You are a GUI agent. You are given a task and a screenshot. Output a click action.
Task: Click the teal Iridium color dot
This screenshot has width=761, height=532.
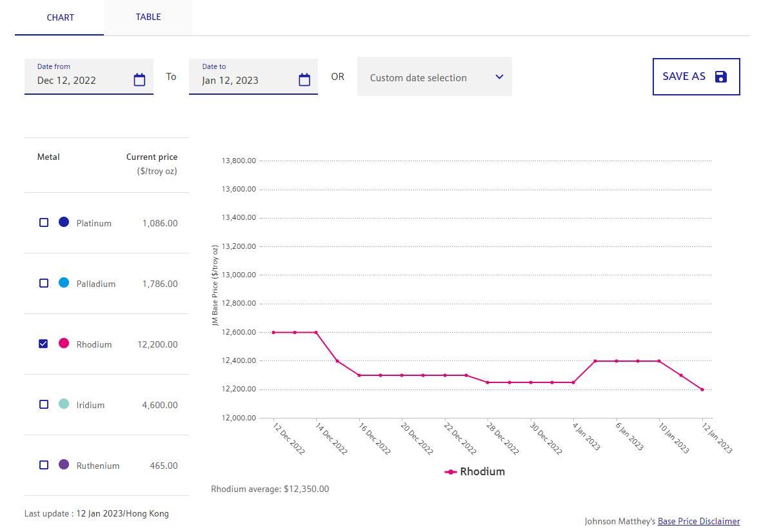pos(64,404)
